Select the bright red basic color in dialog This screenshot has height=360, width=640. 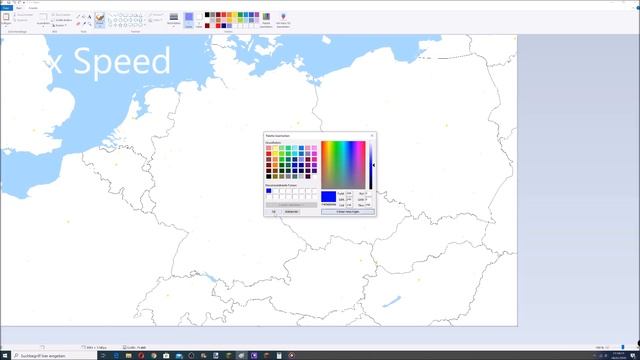pyautogui.click(x=269, y=154)
